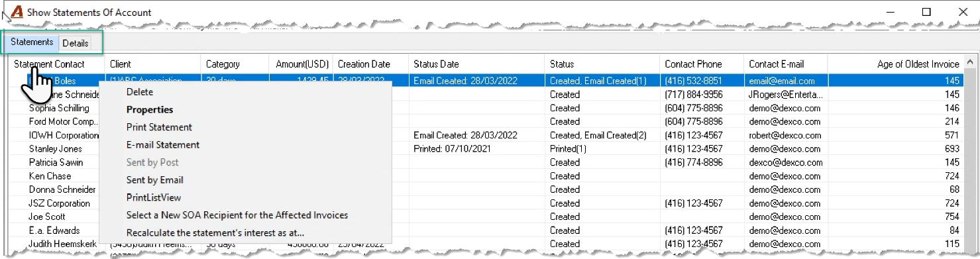Switch to the Statements tab
Image resolution: width=980 pixels, height=259 pixels.
coord(32,42)
